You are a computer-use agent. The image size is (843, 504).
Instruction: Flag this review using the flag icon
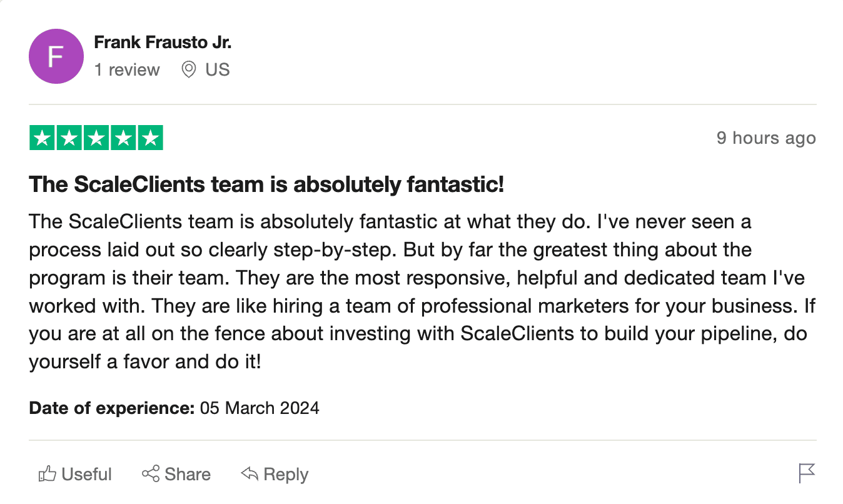coord(807,473)
